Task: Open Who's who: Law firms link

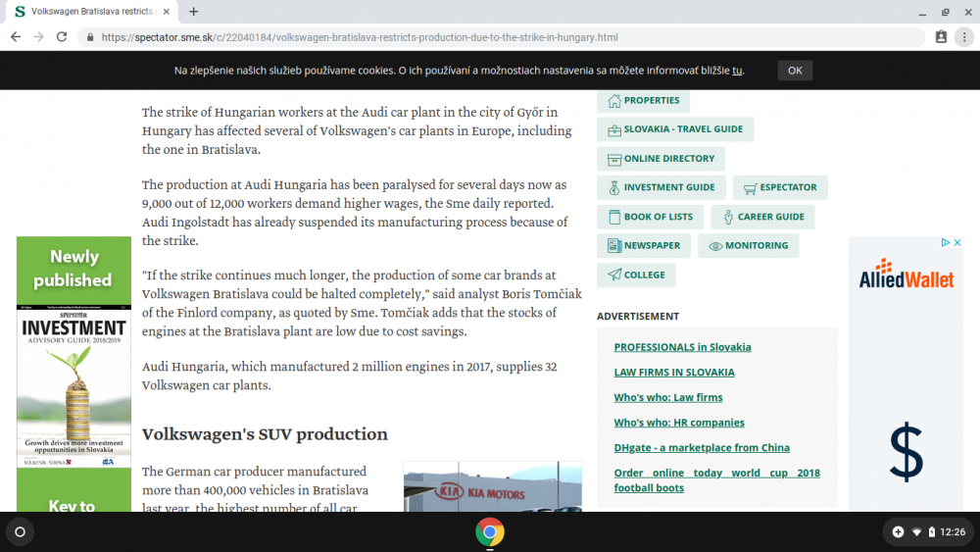Action: coord(668,397)
